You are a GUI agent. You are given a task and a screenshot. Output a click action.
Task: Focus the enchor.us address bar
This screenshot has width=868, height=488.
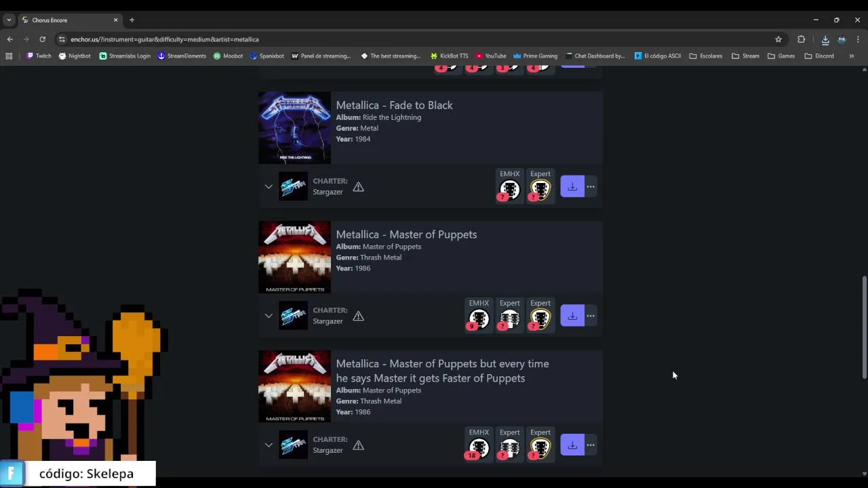(420, 39)
